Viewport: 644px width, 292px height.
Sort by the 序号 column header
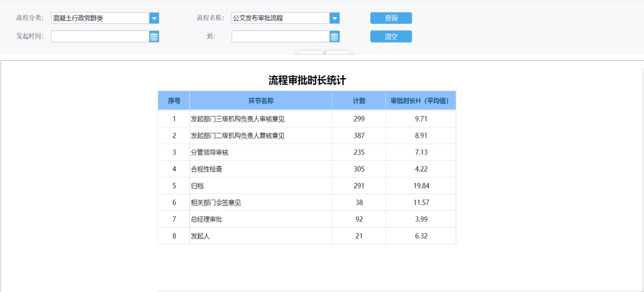174,101
